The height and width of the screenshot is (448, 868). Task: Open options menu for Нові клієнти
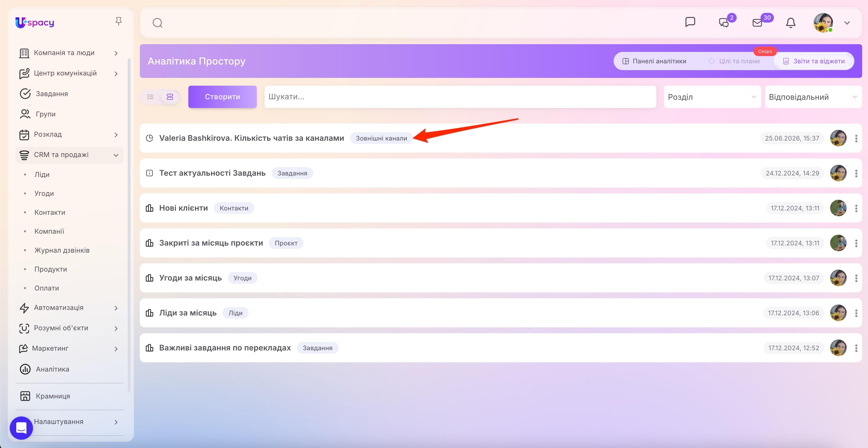click(x=856, y=208)
